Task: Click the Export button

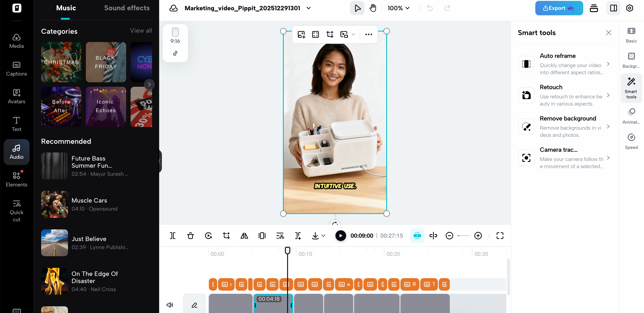Action: point(559,8)
